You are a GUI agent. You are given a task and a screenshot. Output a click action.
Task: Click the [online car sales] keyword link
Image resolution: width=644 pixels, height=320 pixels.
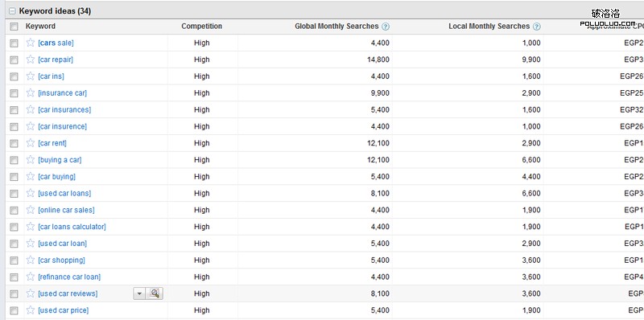click(x=66, y=210)
